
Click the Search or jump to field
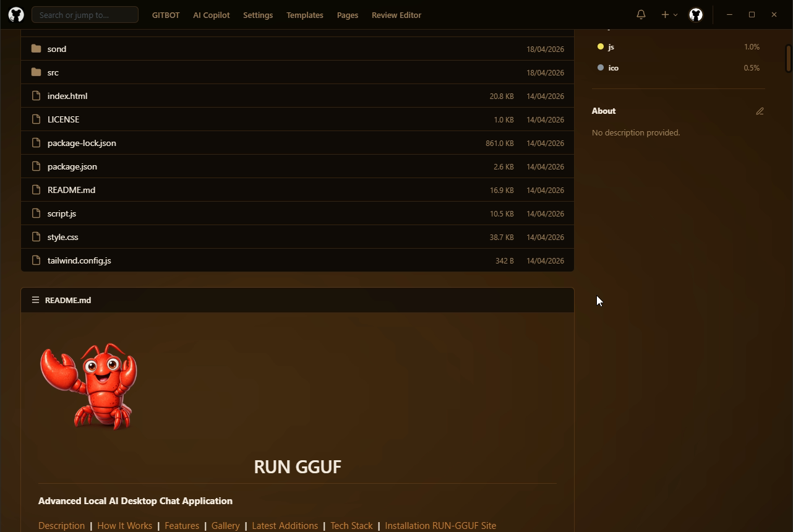coord(85,15)
